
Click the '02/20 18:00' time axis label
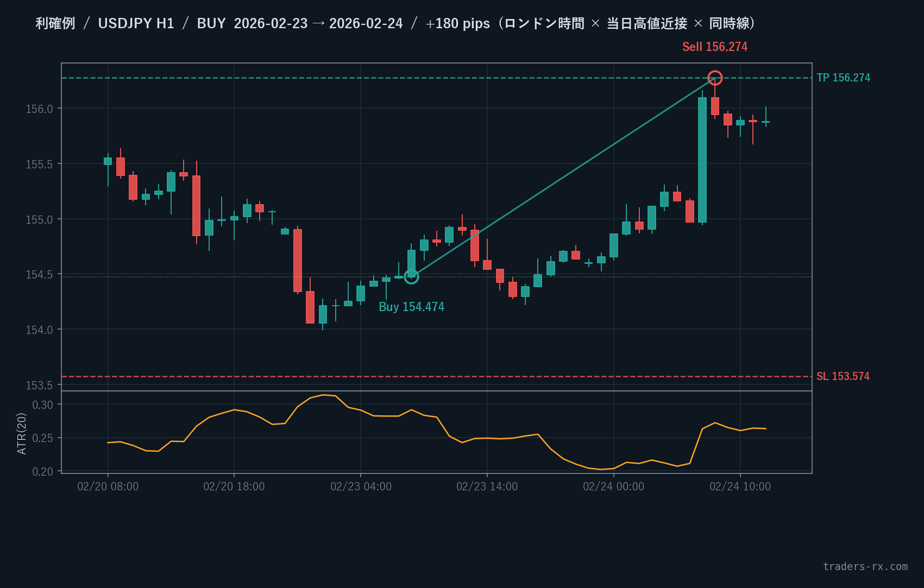click(234, 486)
